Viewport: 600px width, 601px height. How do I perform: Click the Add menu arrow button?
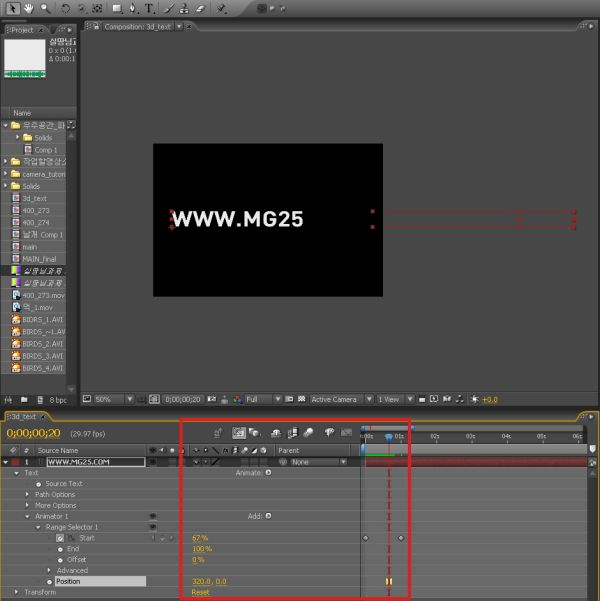coord(268,516)
